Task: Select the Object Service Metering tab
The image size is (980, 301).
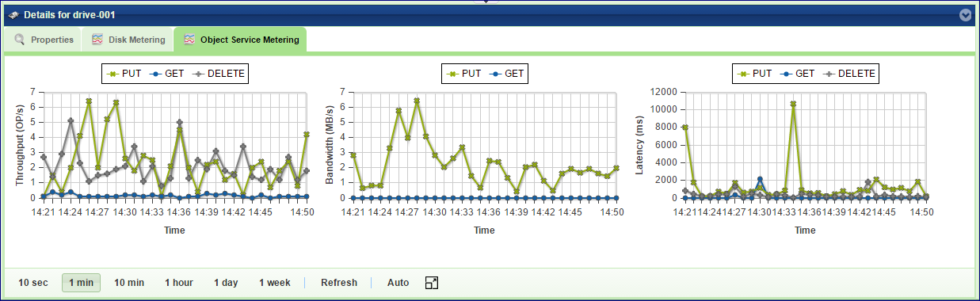Action: (240, 40)
